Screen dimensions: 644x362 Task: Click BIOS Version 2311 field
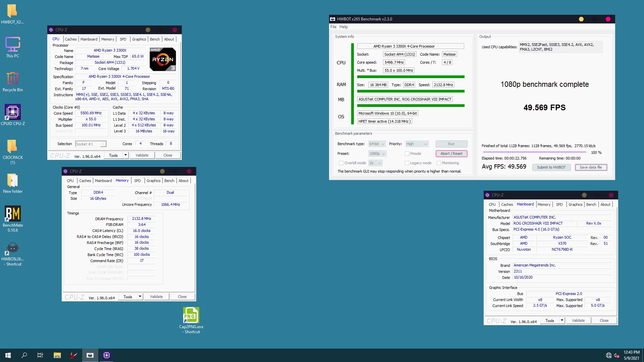pyautogui.click(x=562, y=271)
